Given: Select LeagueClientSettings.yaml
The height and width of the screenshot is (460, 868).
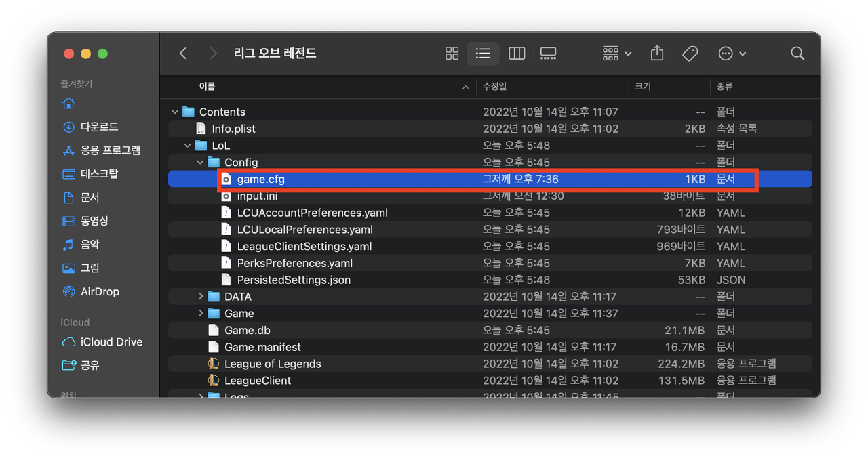Looking at the screenshot, I should click(490, 247).
